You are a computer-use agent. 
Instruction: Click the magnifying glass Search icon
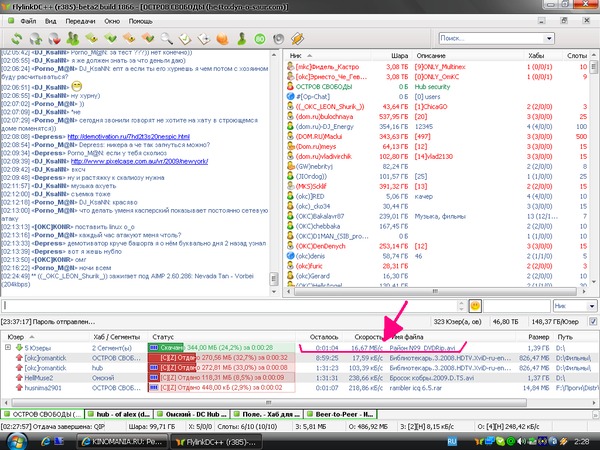[x=166, y=39]
